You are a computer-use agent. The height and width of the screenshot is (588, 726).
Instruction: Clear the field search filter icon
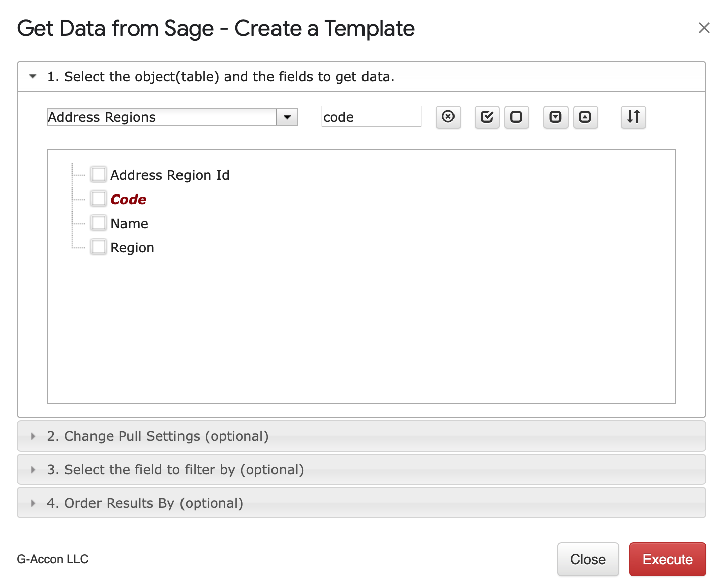coord(448,117)
